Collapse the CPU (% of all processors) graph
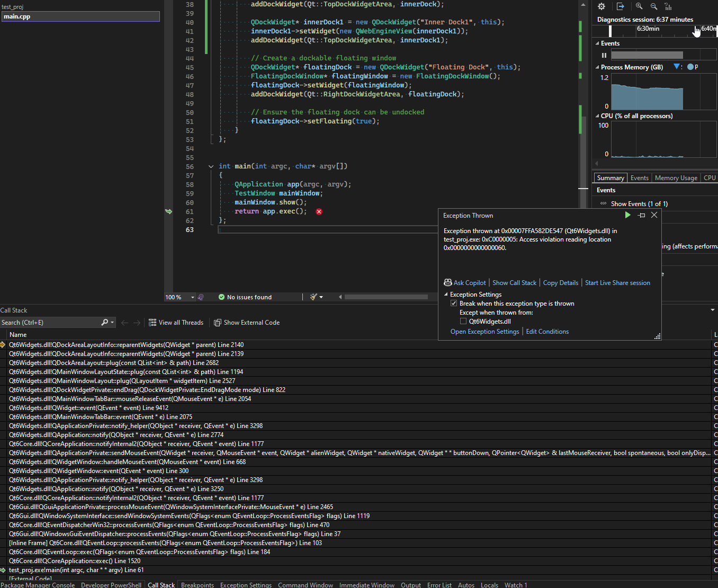The width and height of the screenshot is (718, 588). pyautogui.click(x=597, y=116)
